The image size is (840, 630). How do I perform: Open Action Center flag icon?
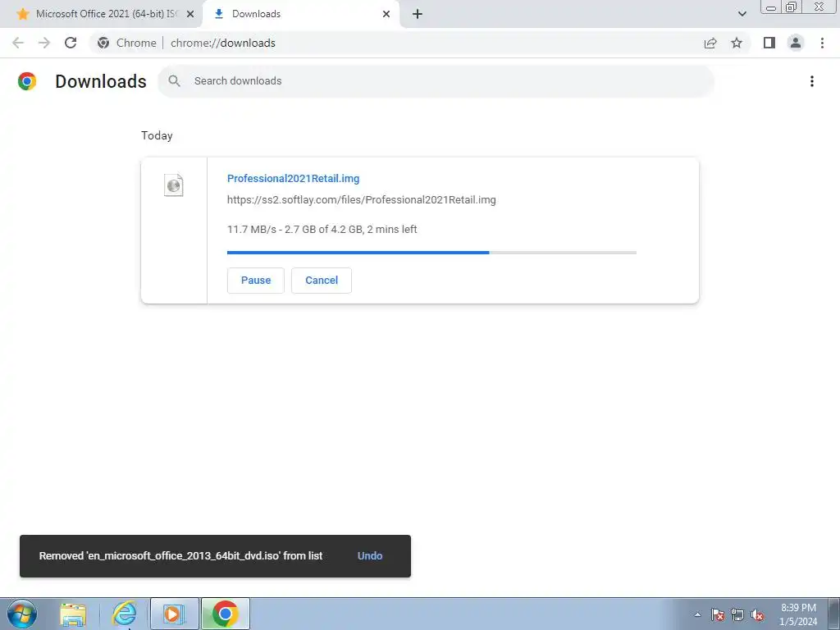click(717, 614)
